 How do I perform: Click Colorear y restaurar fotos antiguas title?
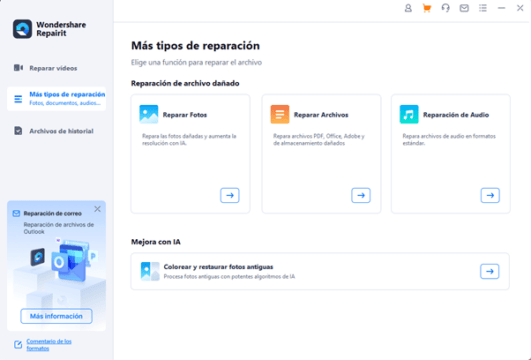[x=218, y=267]
